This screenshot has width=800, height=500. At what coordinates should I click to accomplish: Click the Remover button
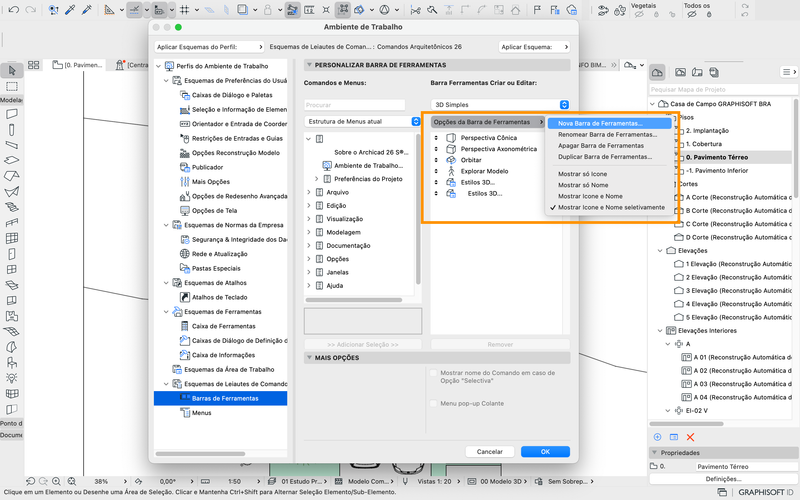coord(500,344)
